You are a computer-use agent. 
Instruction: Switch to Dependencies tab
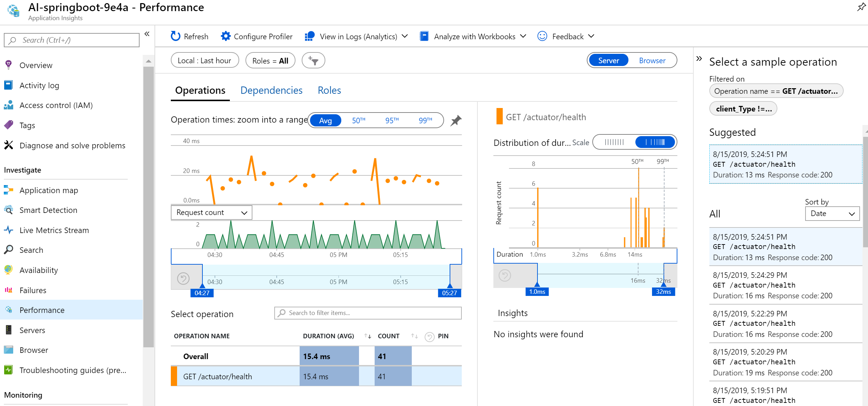(x=272, y=90)
